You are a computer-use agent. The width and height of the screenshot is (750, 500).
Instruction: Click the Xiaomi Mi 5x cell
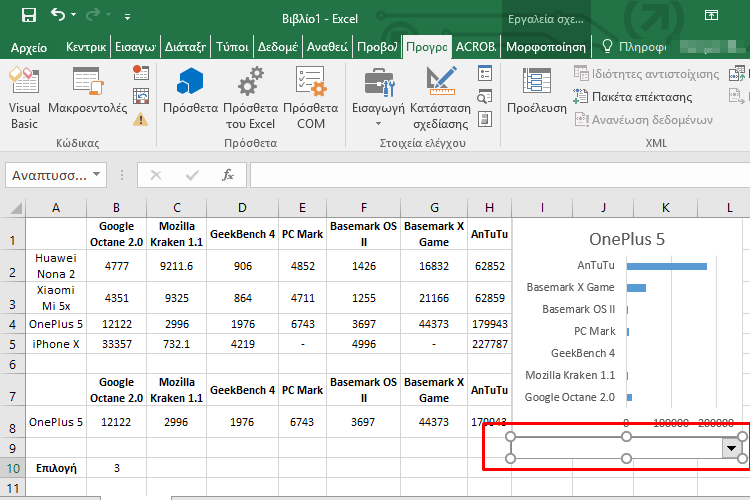click(55, 298)
